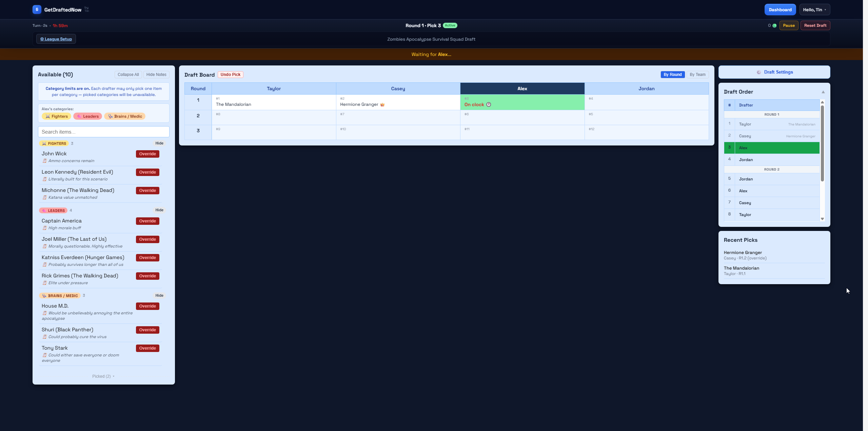The image size is (868, 431).
Task: Click the swords icon in FIGHTERS header
Action: 44,143
